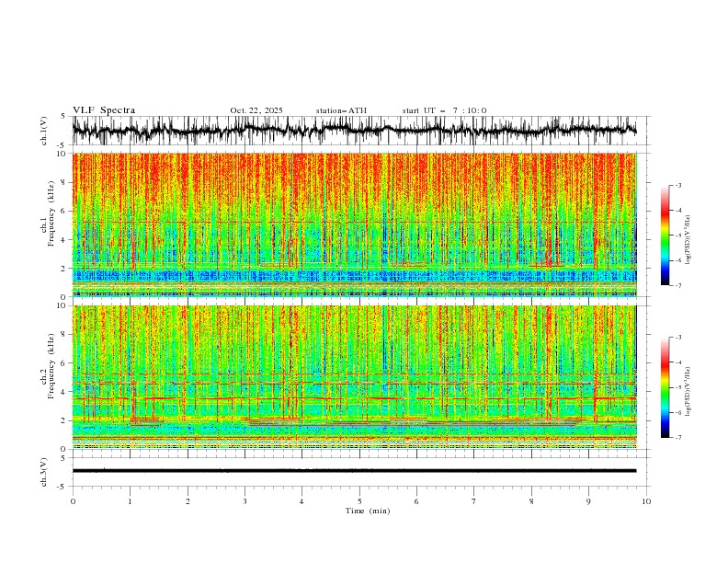728x563 pixels.
Task: Click the "6" tick on the time axis
Action: pyautogui.click(x=416, y=501)
